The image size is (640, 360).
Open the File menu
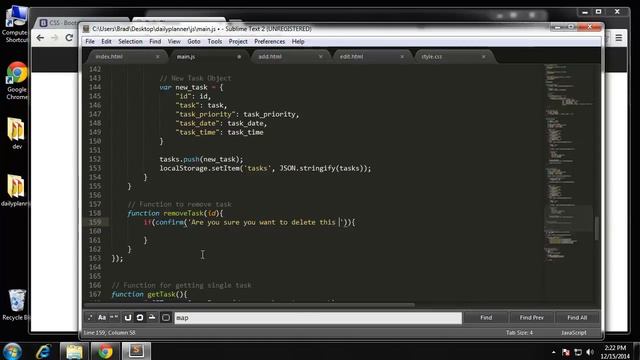point(90,41)
